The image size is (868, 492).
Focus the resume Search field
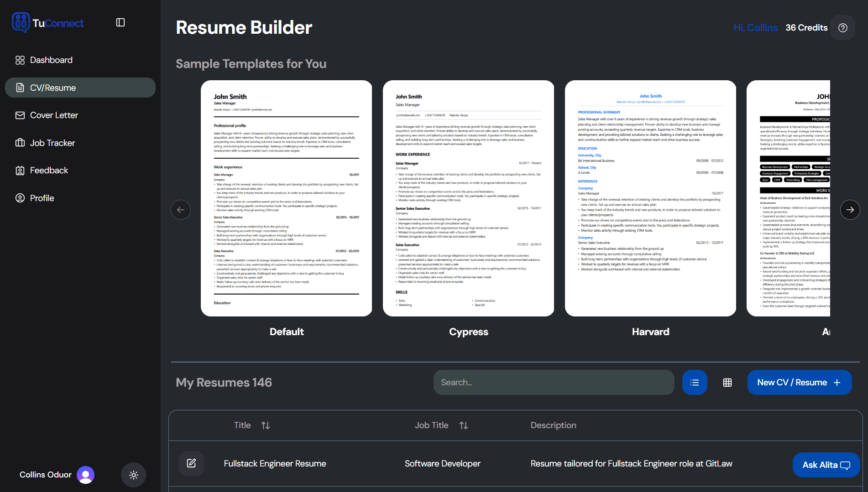click(554, 383)
